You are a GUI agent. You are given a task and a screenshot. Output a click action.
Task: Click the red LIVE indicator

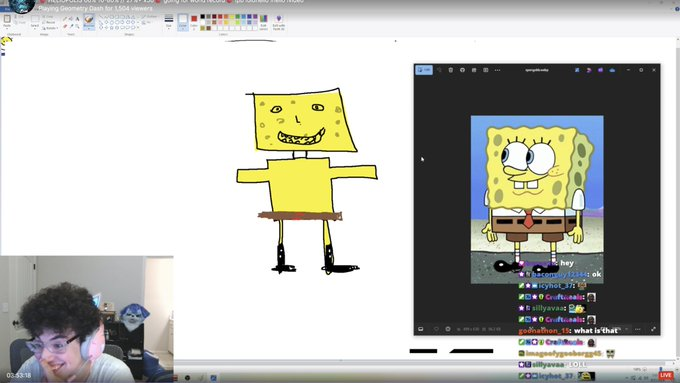[x=666, y=375]
